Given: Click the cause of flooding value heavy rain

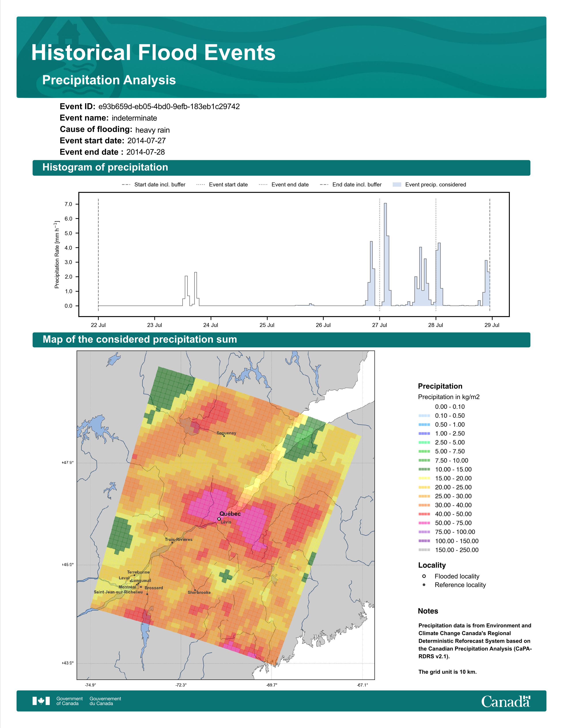Looking at the screenshot, I should (x=152, y=130).
